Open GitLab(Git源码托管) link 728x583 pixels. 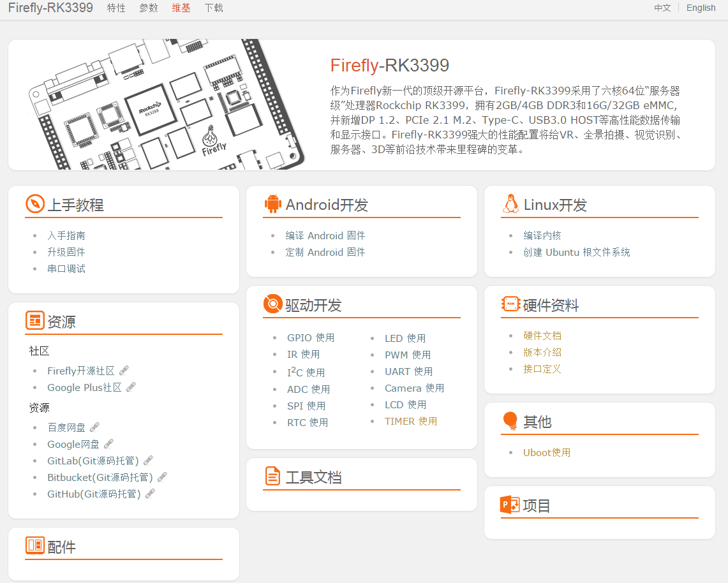pos(93,461)
